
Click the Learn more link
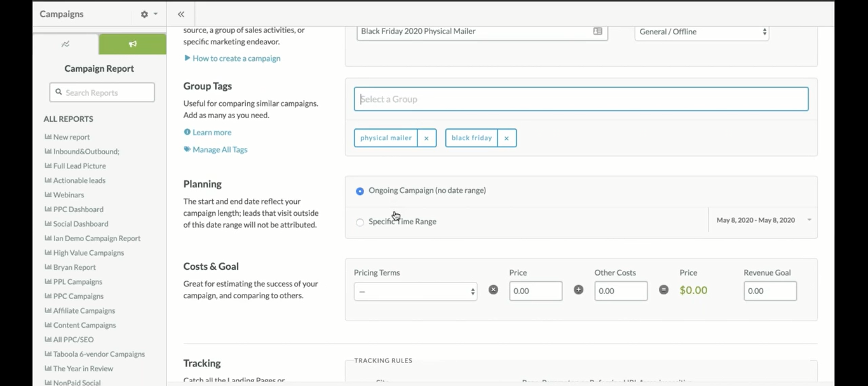(x=212, y=133)
